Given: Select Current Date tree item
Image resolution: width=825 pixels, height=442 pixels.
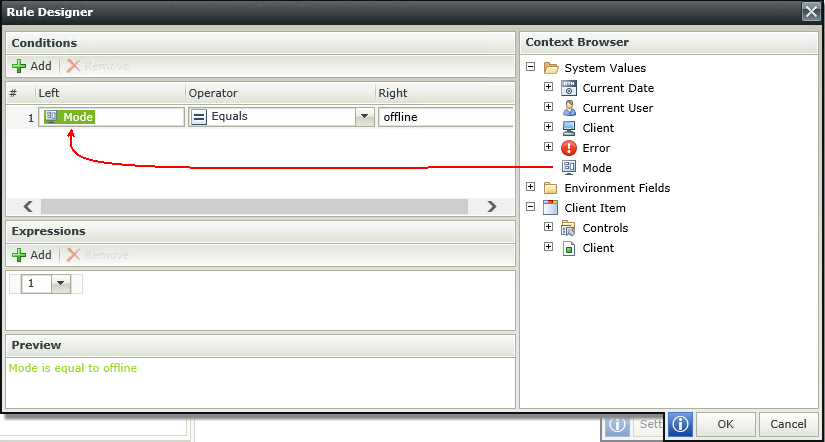Looking at the screenshot, I should click(618, 88).
